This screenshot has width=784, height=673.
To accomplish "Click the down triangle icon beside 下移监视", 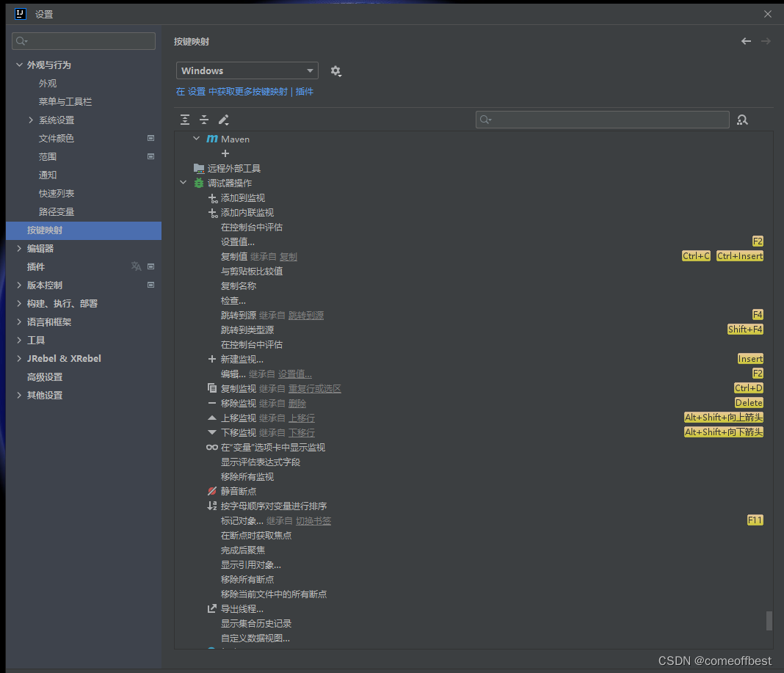I will pyautogui.click(x=212, y=432).
